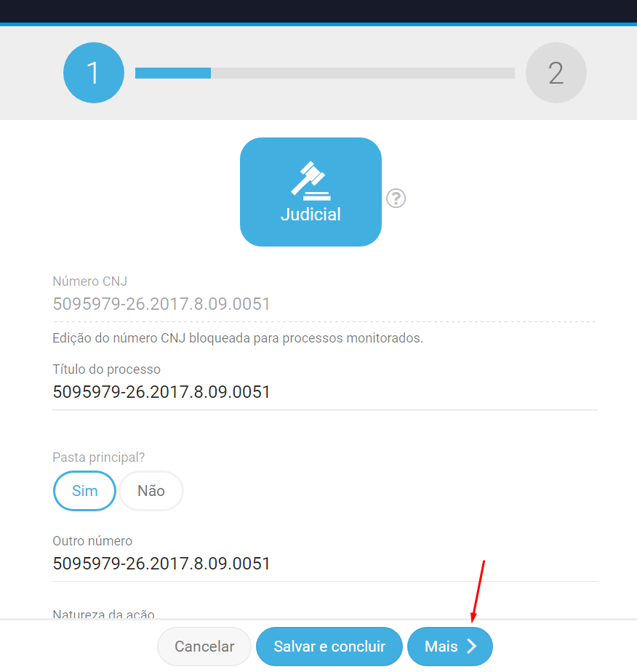This screenshot has height=672, width=637.
Task: Select the Judicial text on the tile
Action: [x=311, y=215]
